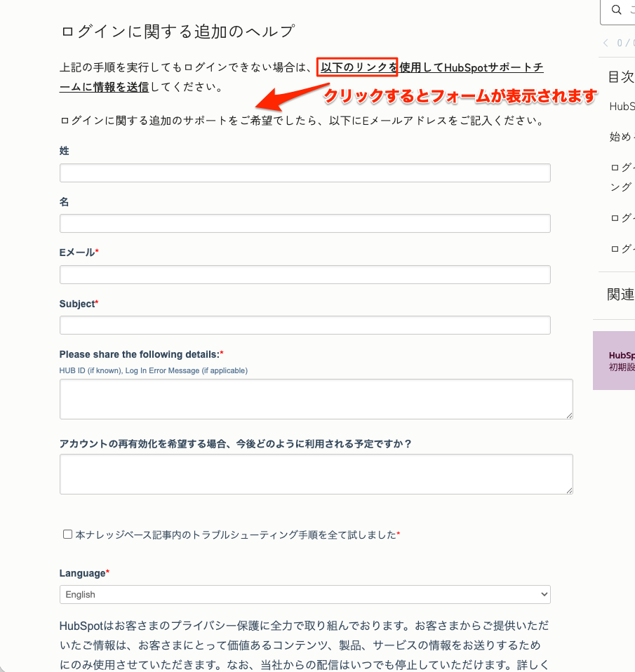Open the Language dropdown

tap(305, 594)
